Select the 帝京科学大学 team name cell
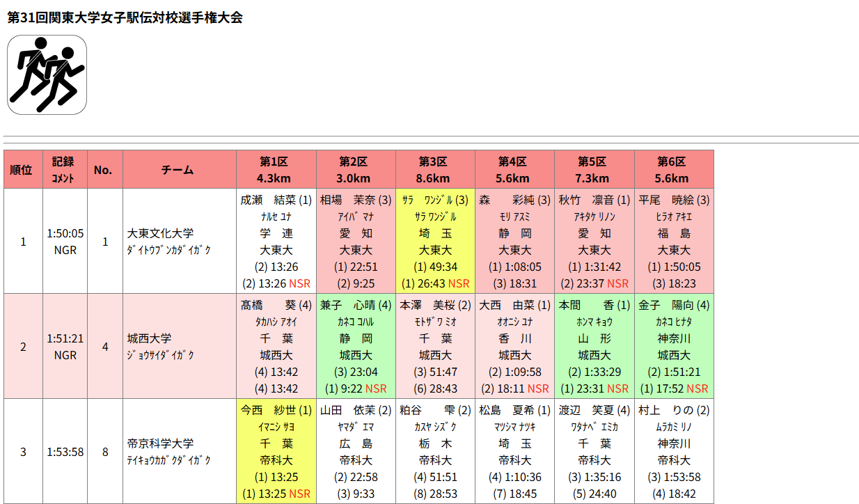Screen dimensions: 859x504 point(180,451)
